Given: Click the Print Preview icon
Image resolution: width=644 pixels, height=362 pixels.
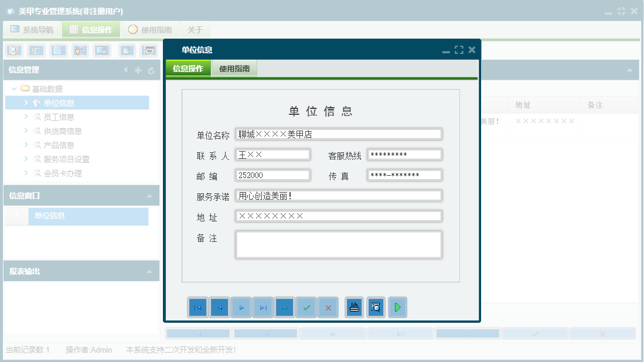Looking at the screenshot, I should [x=376, y=308].
